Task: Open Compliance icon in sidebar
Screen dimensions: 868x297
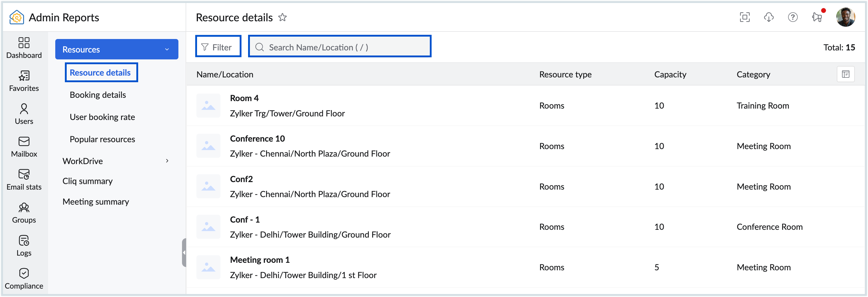Action: [x=24, y=278]
